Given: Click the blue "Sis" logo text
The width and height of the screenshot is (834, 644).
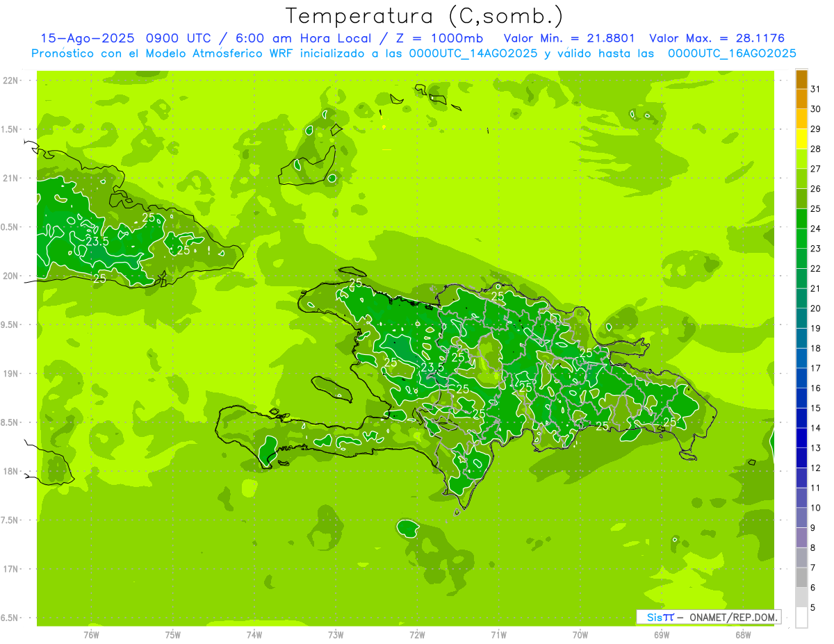Looking at the screenshot, I should click(653, 617).
